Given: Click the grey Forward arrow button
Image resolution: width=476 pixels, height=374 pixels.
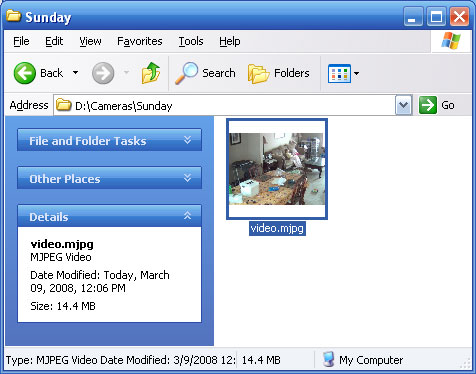Looking at the screenshot, I should pos(103,73).
